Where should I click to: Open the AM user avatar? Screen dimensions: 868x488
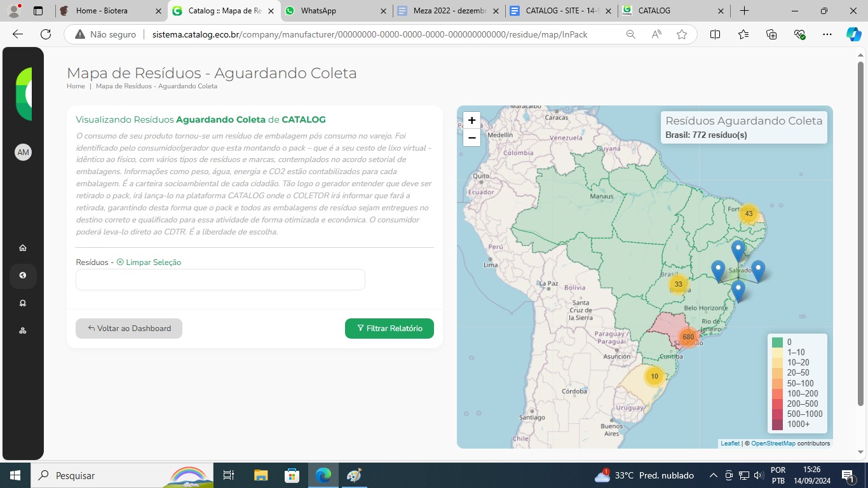[x=23, y=152]
